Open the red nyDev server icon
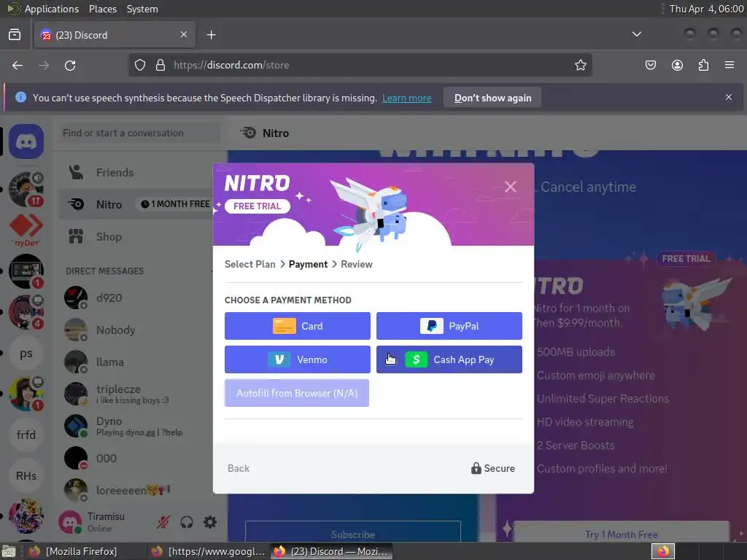The height and width of the screenshot is (560, 747). pos(26,230)
